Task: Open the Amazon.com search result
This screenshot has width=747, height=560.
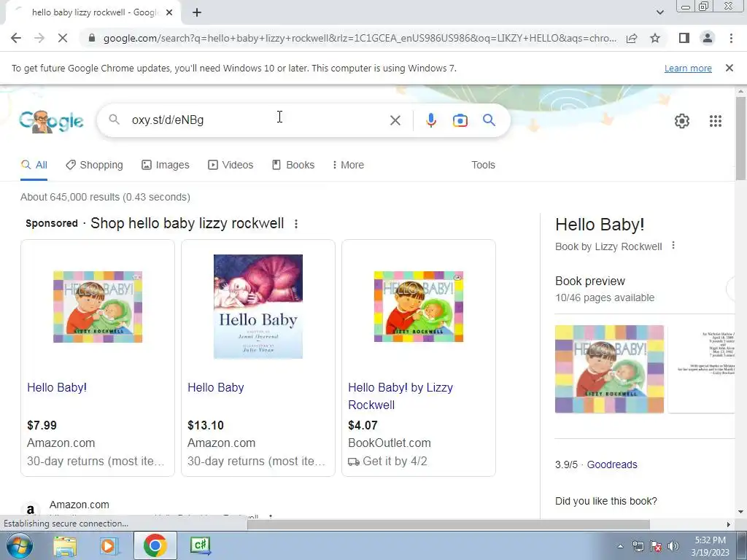Action: click(79, 505)
